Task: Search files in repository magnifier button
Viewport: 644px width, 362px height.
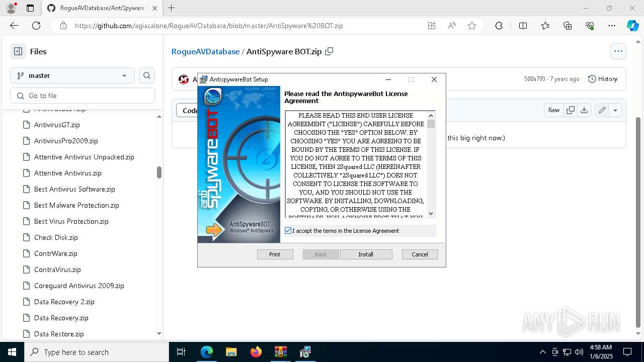Action: tap(147, 75)
